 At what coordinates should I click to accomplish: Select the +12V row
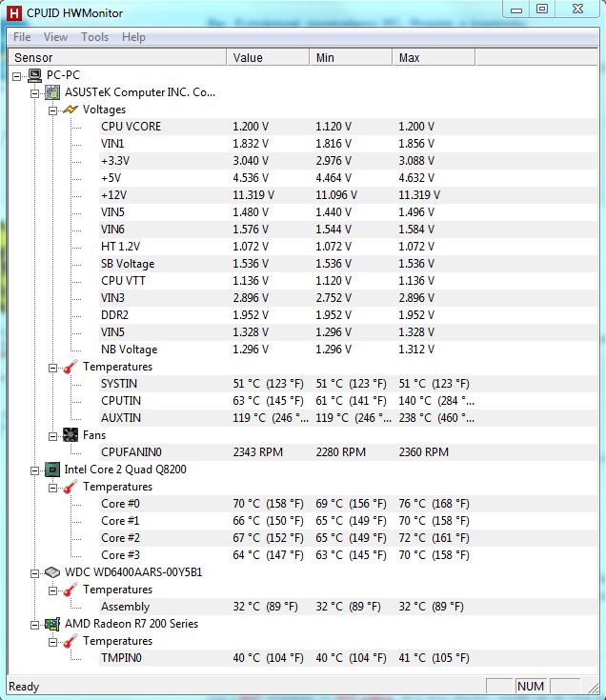point(349,195)
